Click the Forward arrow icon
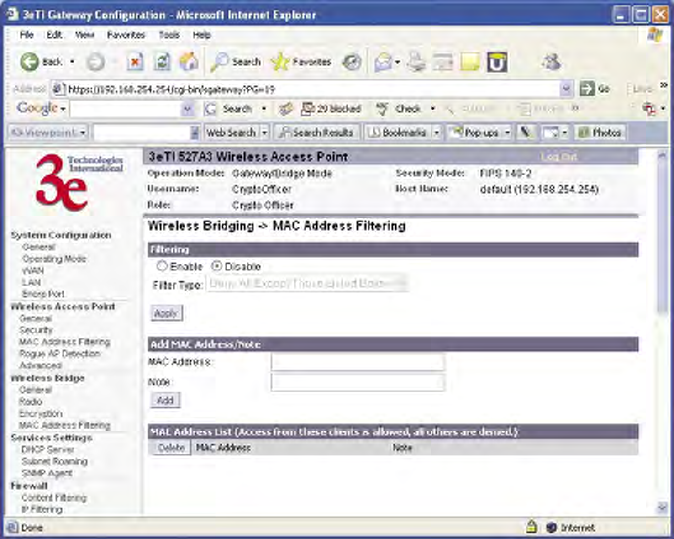 tap(95, 62)
